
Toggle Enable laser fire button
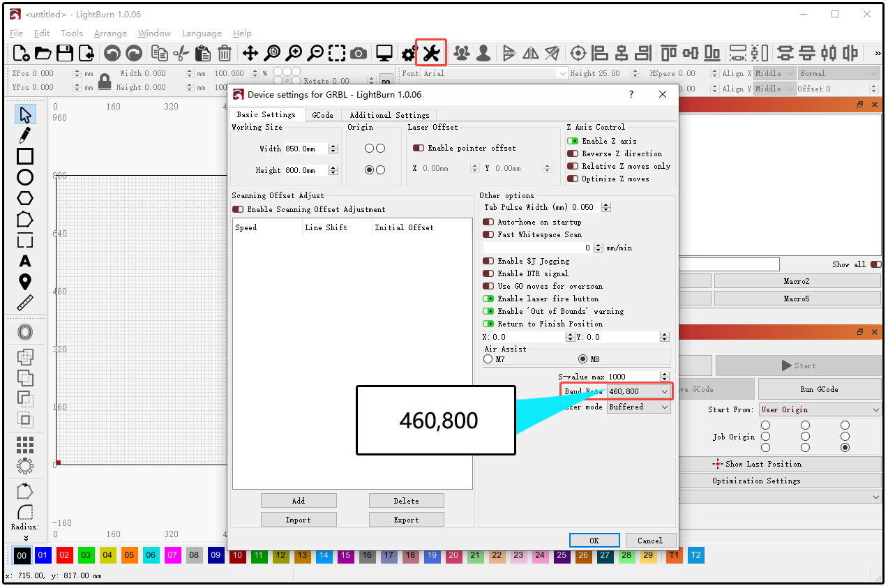(488, 299)
